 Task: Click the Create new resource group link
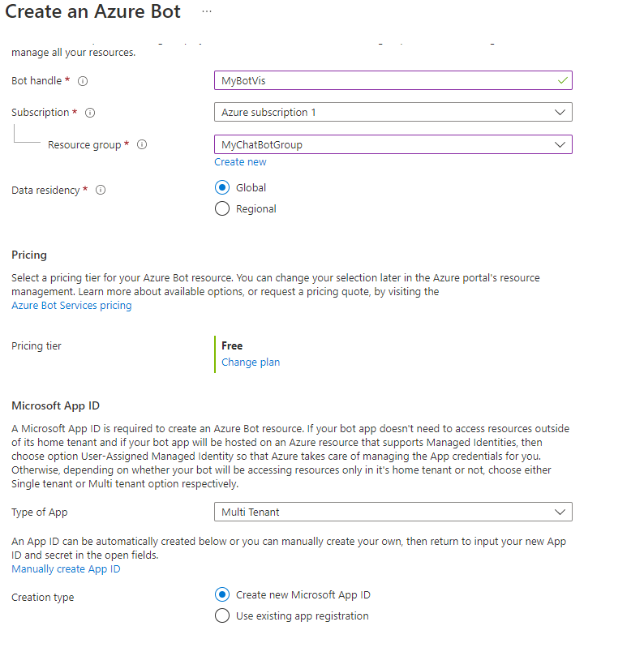[240, 162]
